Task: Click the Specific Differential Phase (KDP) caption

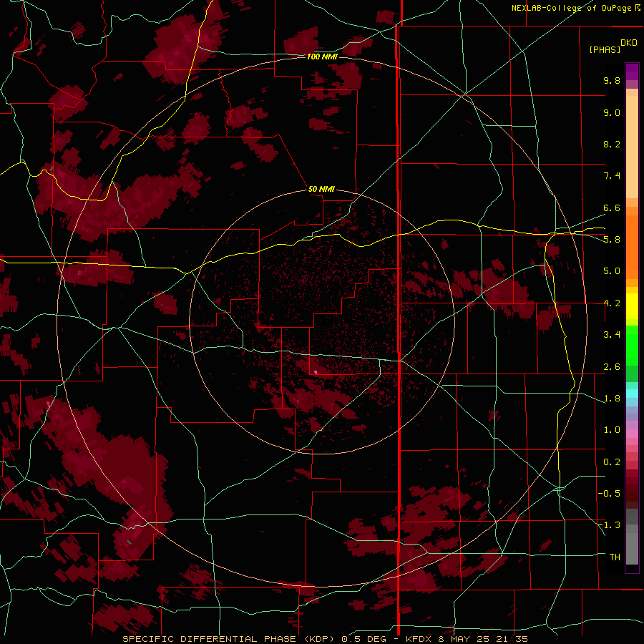Action: (326, 639)
